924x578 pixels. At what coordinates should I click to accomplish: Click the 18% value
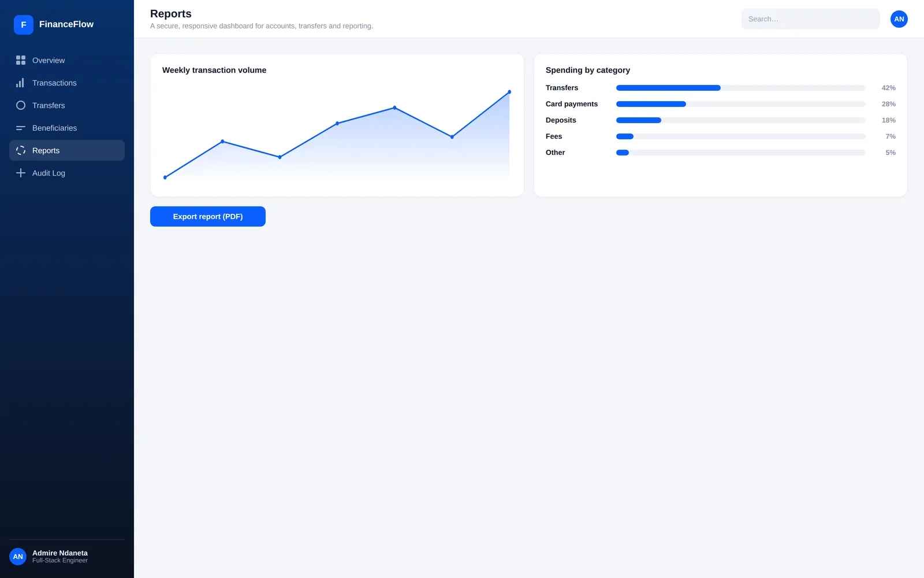[889, 120]
